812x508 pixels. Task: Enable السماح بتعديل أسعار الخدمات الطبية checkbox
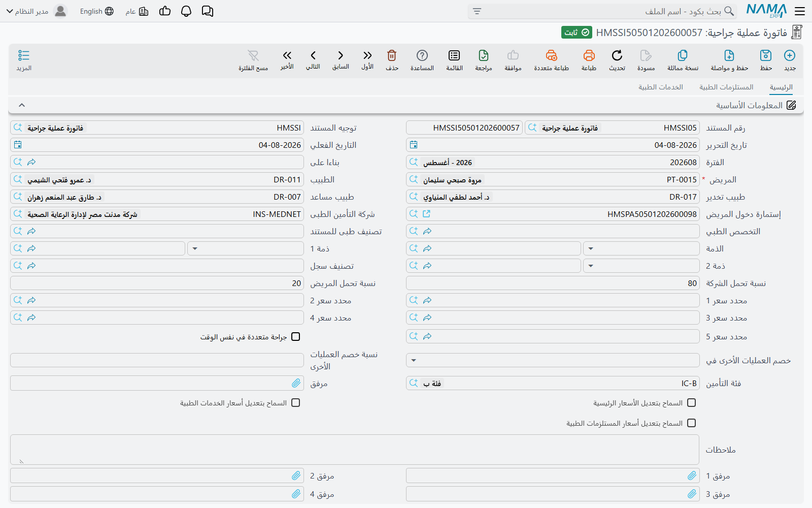tap(296, 403)
